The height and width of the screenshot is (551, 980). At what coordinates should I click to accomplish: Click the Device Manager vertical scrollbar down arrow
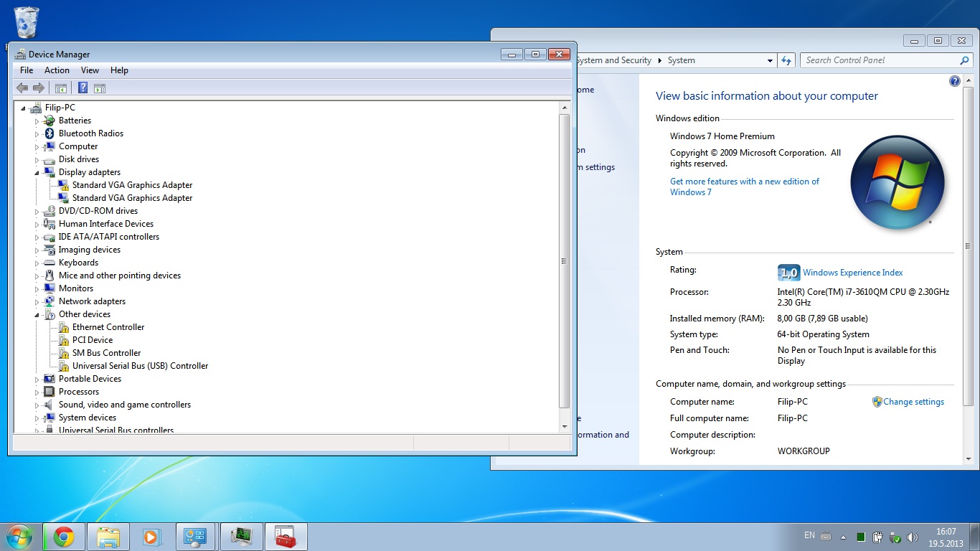[564, 426]
